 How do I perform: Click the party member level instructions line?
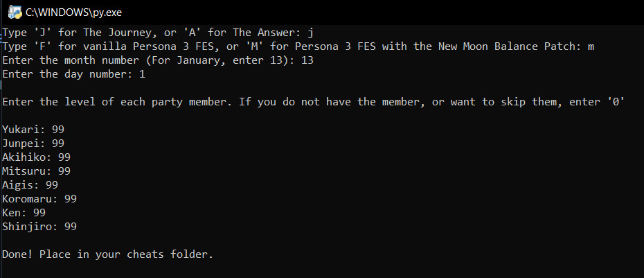[x=314, y=102]
